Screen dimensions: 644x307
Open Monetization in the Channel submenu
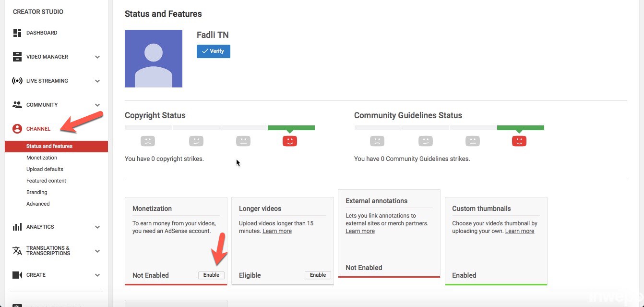click(x=42, y=158)
